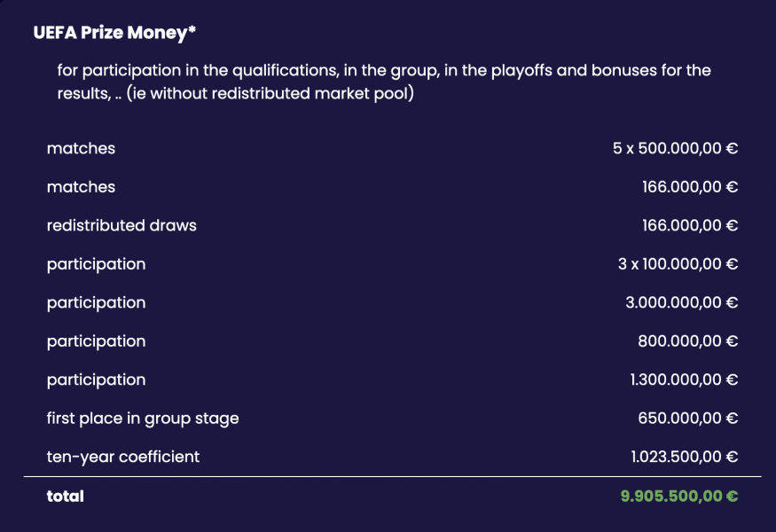The image size is (776, 532).
Task: Click the 3 x 100.000,00 € participation amount
Action: click(x=678, y=263)
